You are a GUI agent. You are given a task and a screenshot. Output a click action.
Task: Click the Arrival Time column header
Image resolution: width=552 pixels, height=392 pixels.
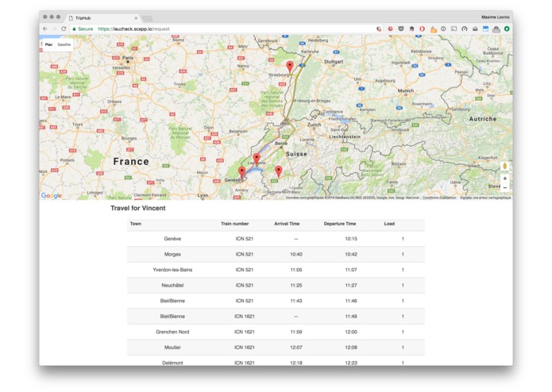coord(287,224)
